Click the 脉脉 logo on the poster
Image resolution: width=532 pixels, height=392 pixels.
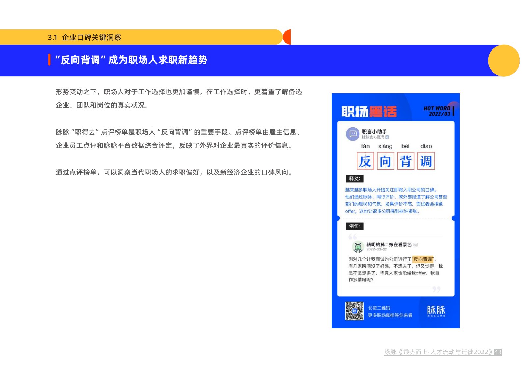(436, 311)
